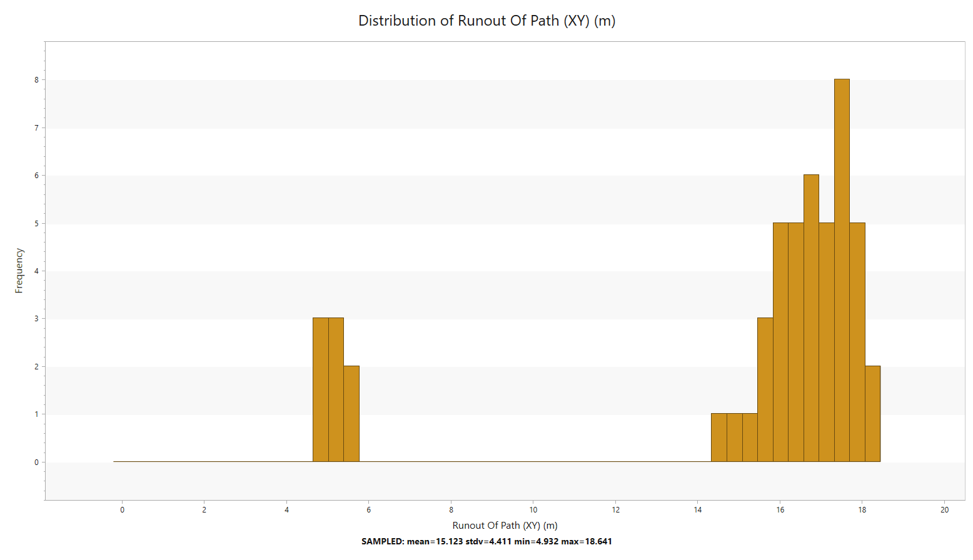Click the x-axis tick label 20
Image resolution: width=973 pixels, height=560 pixels.
click(944, 510)
